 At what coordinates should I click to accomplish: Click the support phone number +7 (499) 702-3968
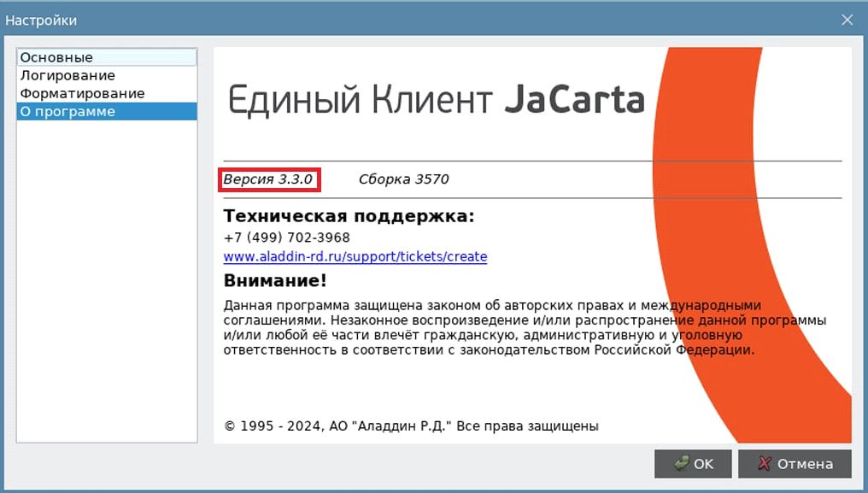[286, 238]
